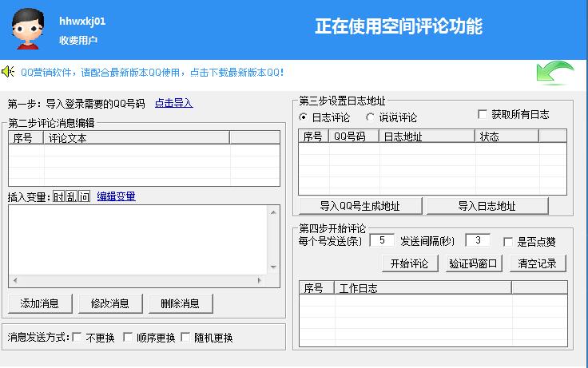Click the 导入日志地址 button
The image size is (588, 368).
(x=487, y=206)
